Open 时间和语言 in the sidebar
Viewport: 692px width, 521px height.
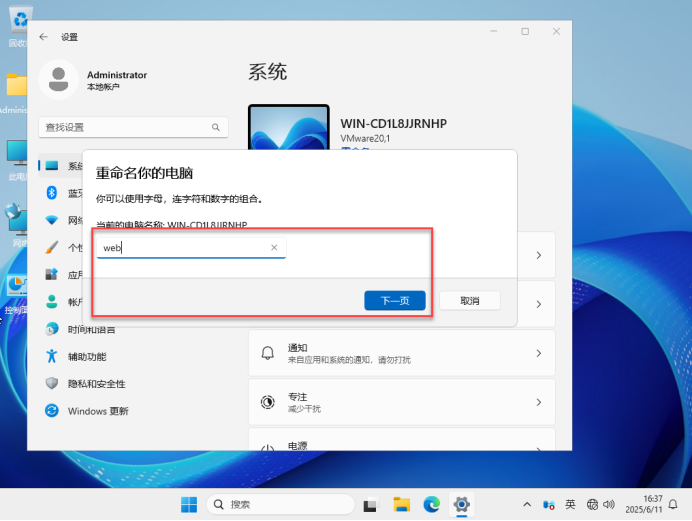[x=90, y=329]
